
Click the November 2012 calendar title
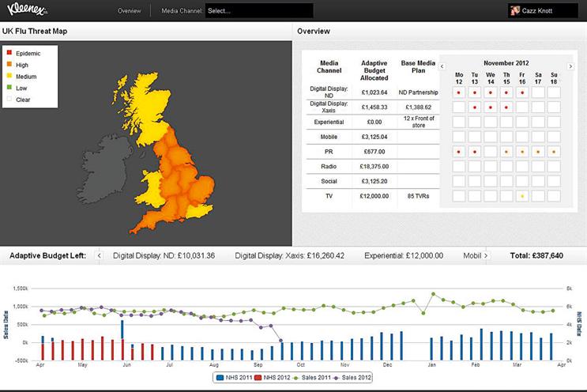(x=506, y=63)
